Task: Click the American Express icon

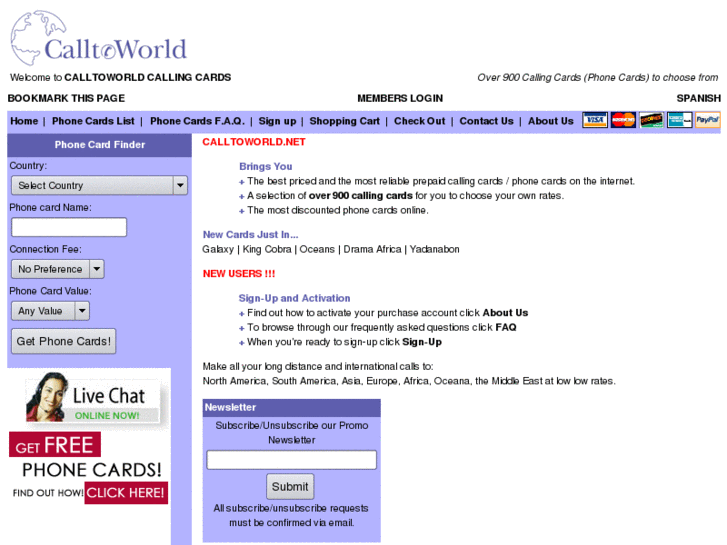Action: coord(680,120)
